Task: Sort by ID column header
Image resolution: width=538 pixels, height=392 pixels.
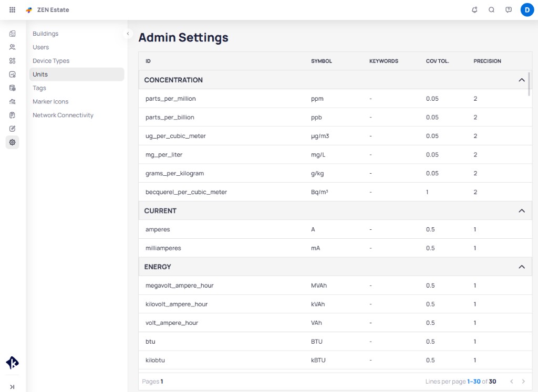Action: click(148, 61)
